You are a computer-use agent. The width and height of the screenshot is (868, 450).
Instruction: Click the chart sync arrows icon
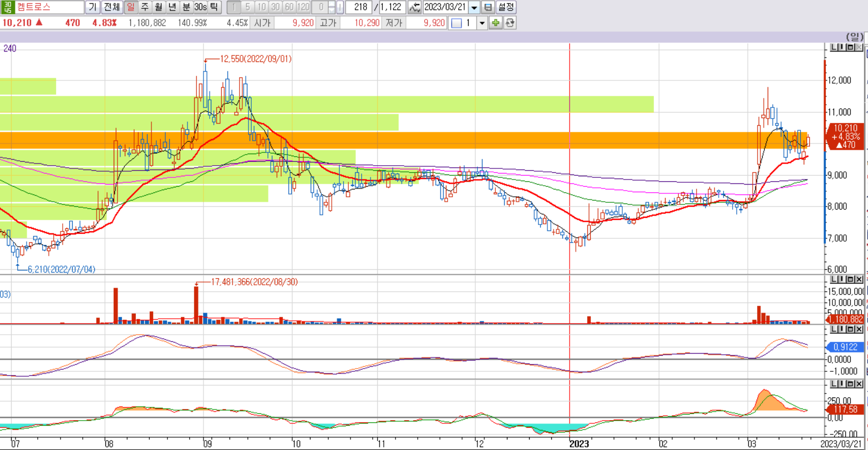coord(415,7)
